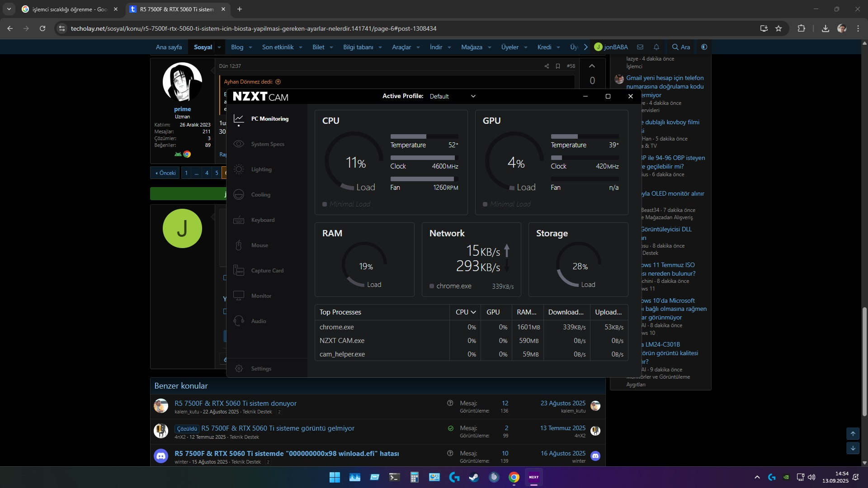Jump to page bottom with down arrow button

point(853,448)
